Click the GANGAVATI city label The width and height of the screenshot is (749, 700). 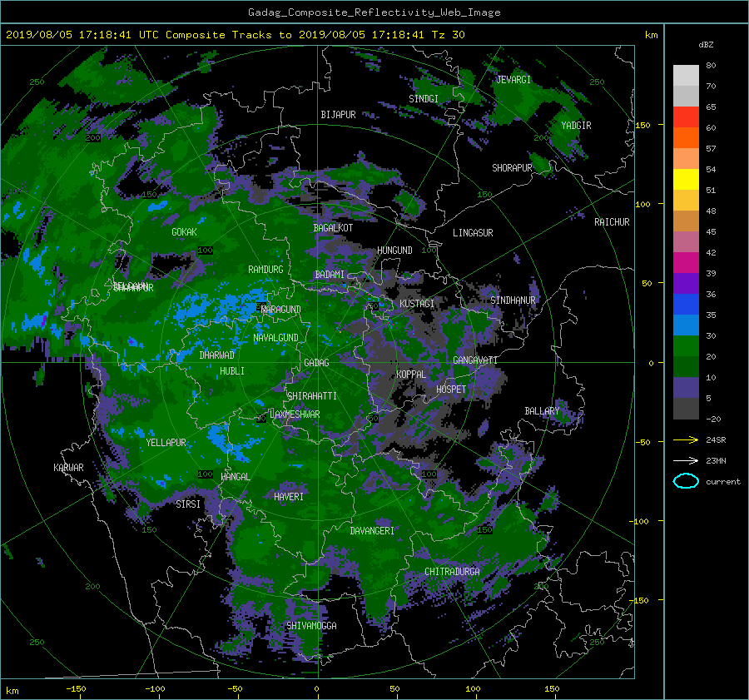tap(475, 360)
